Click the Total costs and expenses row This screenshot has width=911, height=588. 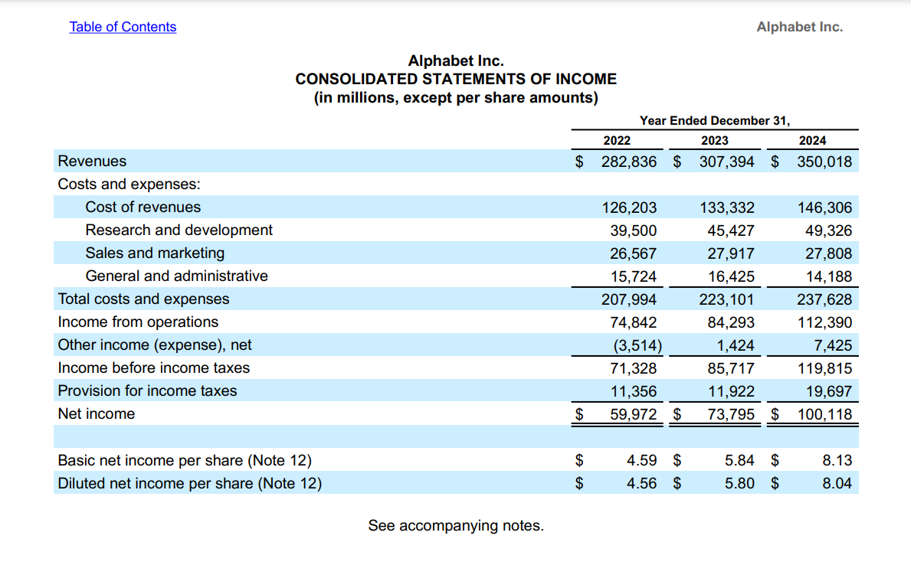[143, 299]
